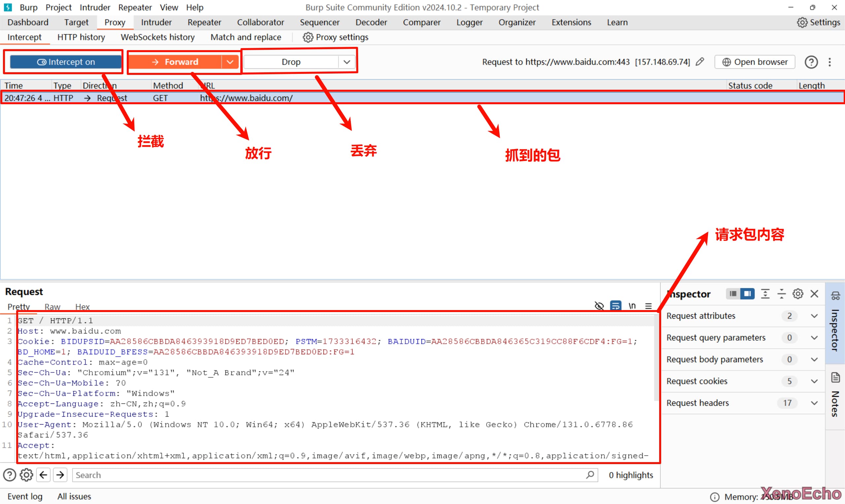Close the Inspector panel with X icon
845x504 pixels.
coord(814,294)
